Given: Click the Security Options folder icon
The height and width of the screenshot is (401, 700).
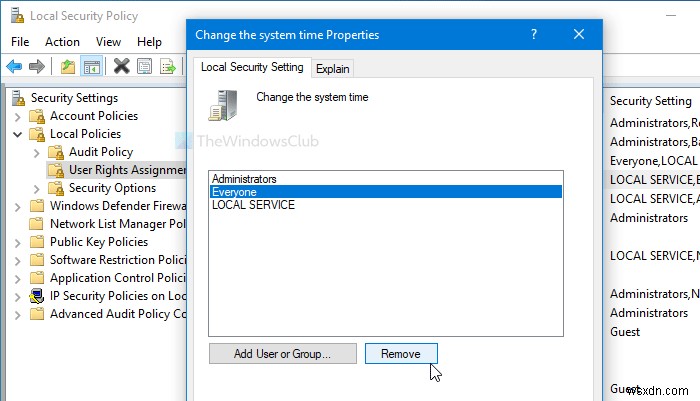Looking at the screenshot, I should point(56,188).
